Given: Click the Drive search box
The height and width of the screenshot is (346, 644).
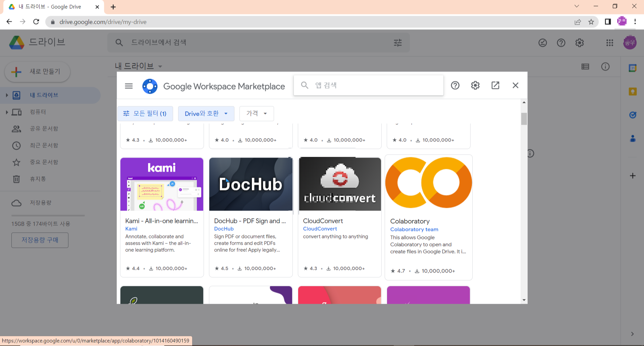Looking at the screenshot, I should [258, 43].
